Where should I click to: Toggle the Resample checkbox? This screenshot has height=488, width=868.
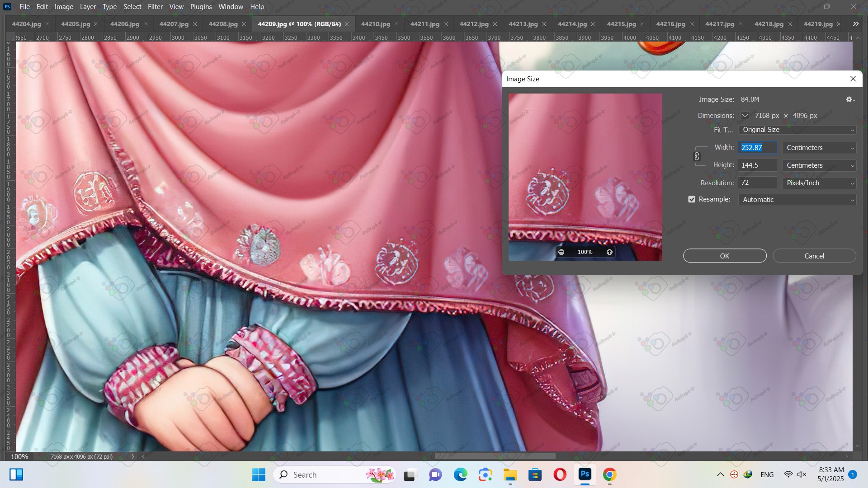[x=692, y=199]
